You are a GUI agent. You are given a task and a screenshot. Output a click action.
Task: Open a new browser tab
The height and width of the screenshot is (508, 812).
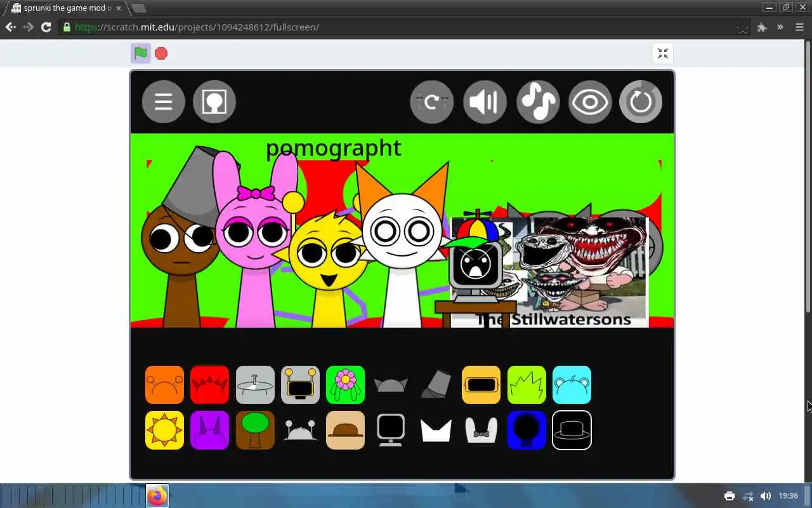138,8
